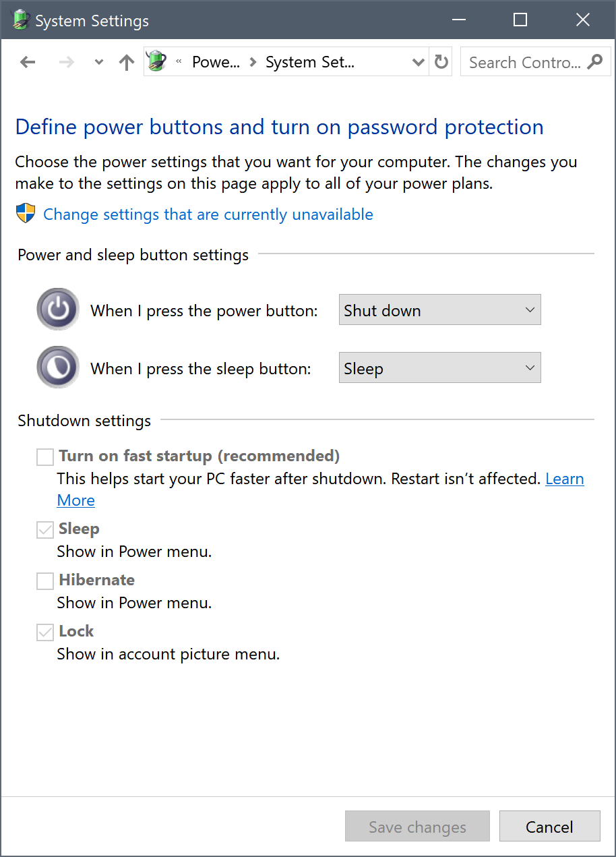
Task: Toggle the Hibernate checkbox
Action: coord(45,581)
